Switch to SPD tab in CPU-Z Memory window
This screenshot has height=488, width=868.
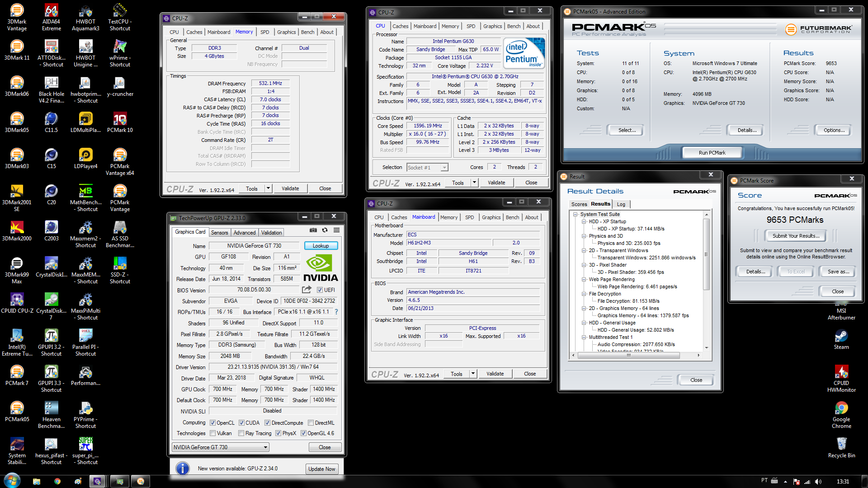click(265, 32)
